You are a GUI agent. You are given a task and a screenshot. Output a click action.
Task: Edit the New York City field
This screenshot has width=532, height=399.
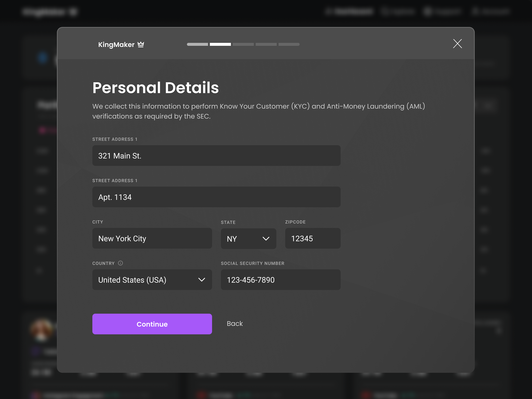[152, 238]
